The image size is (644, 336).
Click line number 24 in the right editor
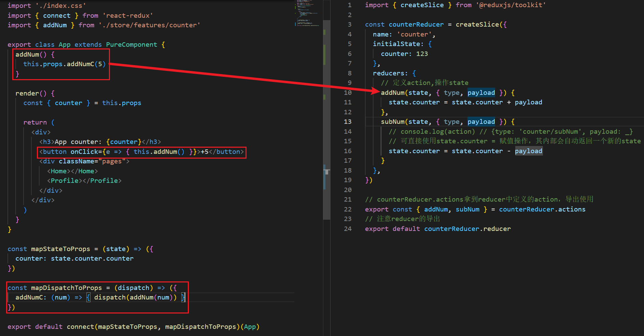[x=348, y=229]
